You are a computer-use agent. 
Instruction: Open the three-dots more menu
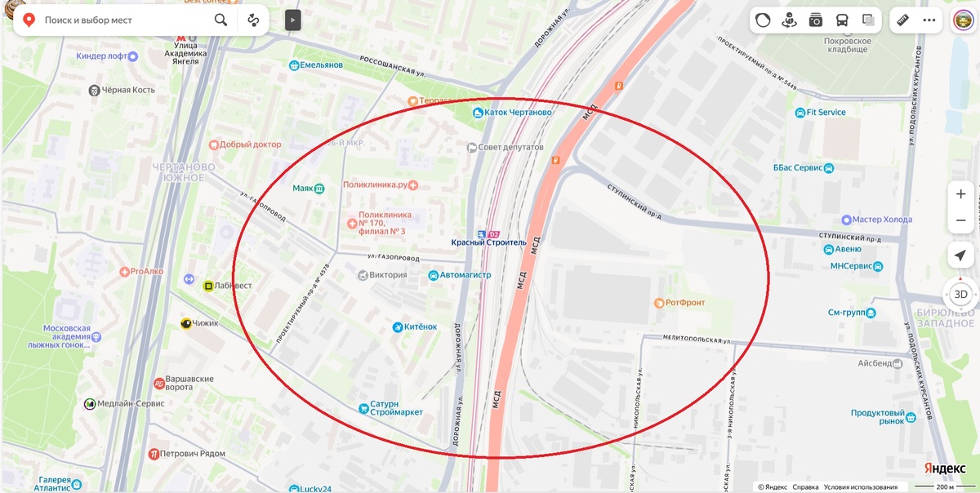(929, 20)
